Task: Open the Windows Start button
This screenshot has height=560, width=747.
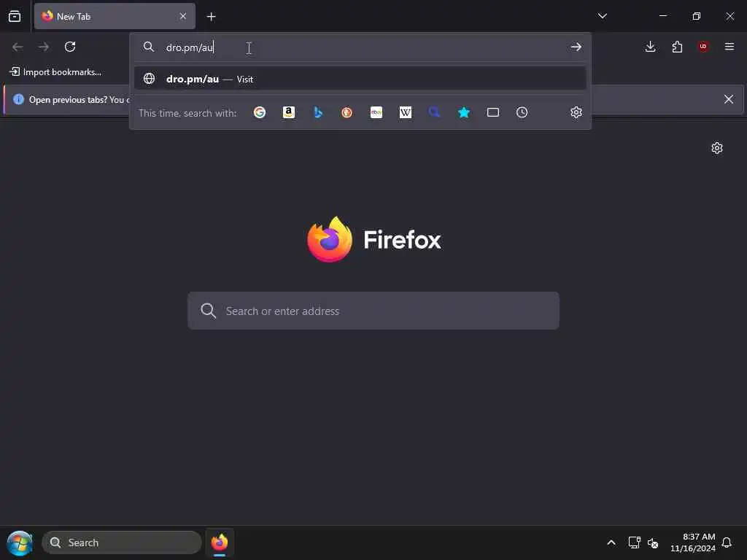Action: [x=20, y=543]
